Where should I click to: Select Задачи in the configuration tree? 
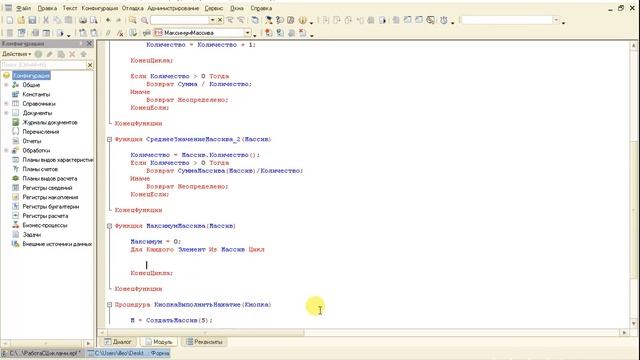click(31, 235)
